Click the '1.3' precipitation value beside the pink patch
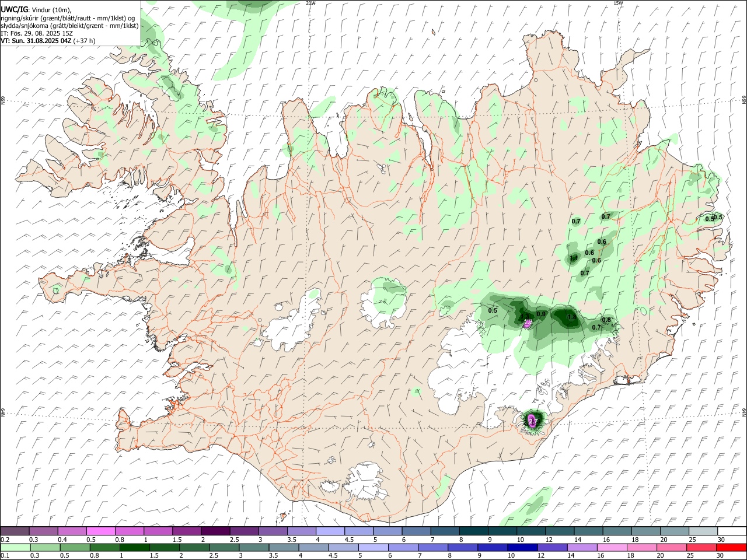 [524, 317]
